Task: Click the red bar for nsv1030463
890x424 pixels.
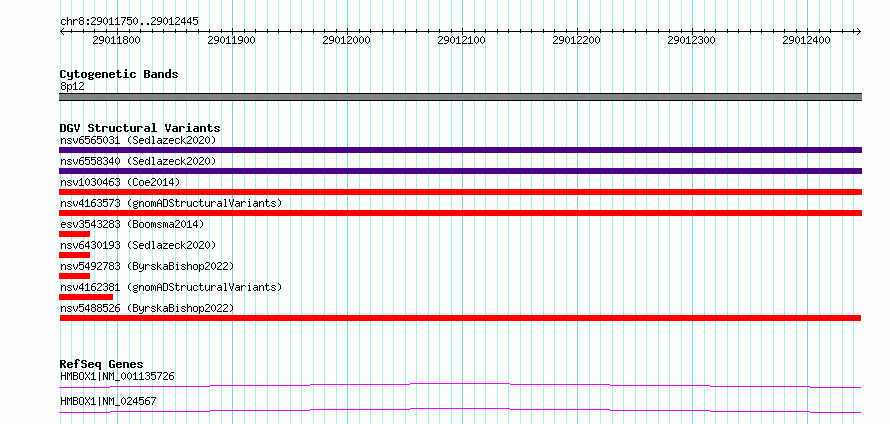Action: (460, 192)
